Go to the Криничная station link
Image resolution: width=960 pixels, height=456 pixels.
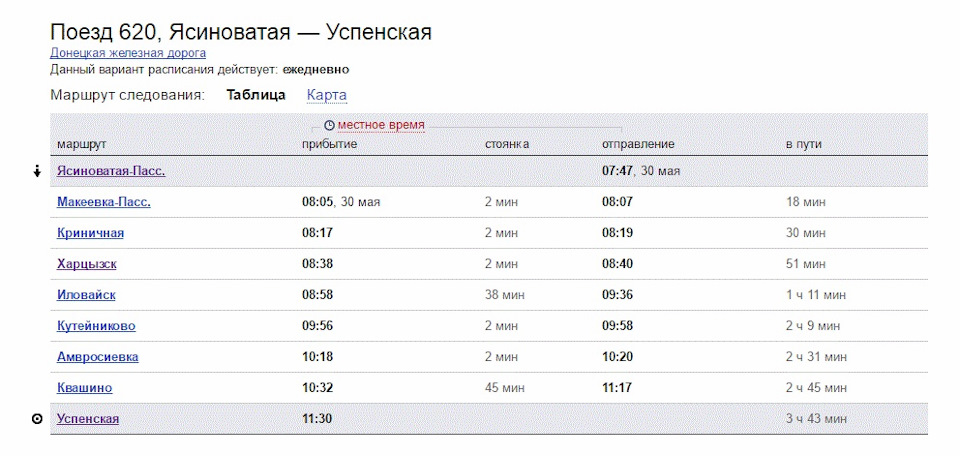pos(91,233)
